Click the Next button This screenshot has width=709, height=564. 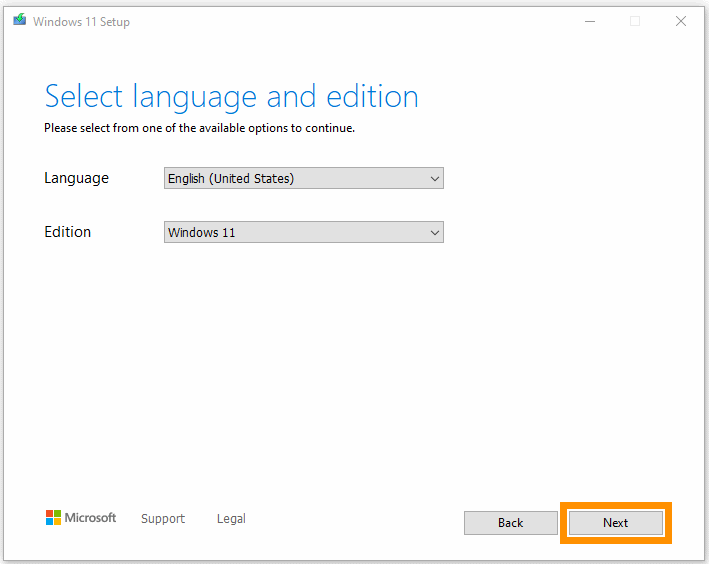tap(615, 523)
